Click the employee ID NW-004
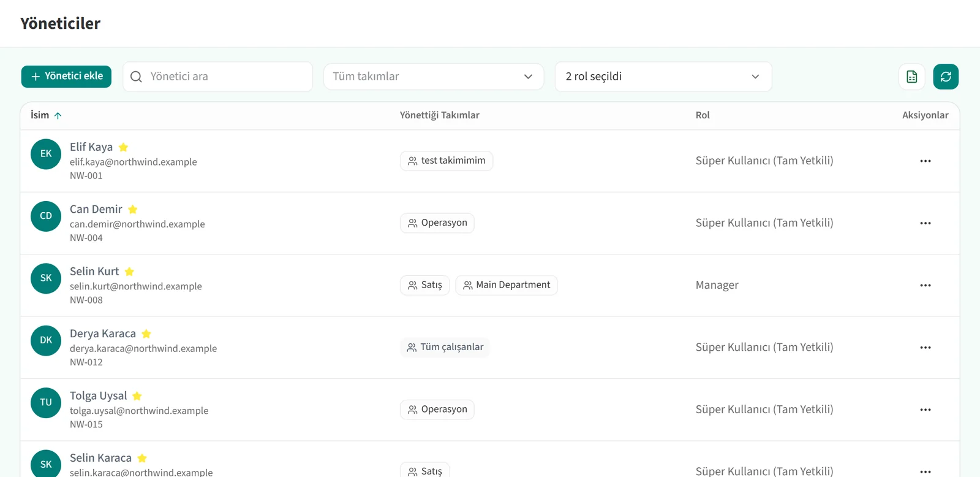The image size is (980, 477). 86,238
